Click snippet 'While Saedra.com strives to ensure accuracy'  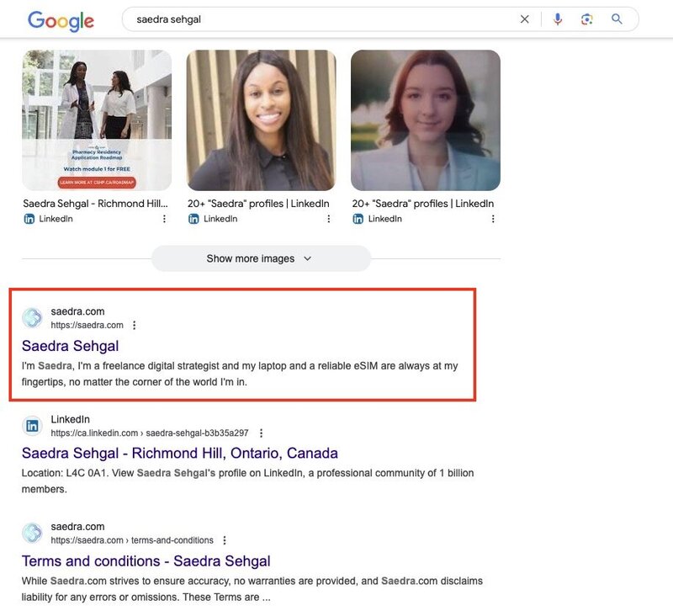252,589
